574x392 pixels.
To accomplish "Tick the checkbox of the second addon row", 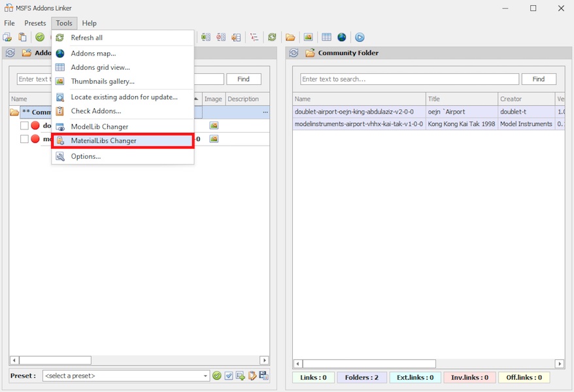I will [x=25, y=139].
